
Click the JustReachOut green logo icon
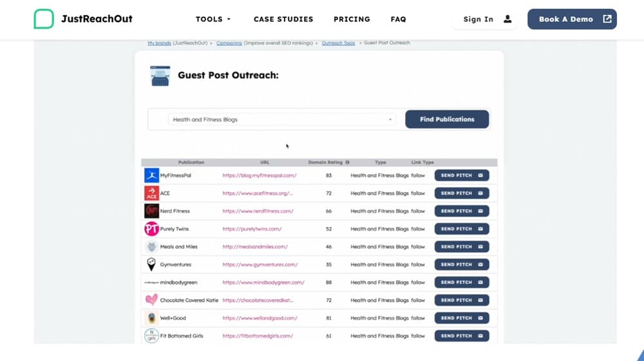coord(44,19)
